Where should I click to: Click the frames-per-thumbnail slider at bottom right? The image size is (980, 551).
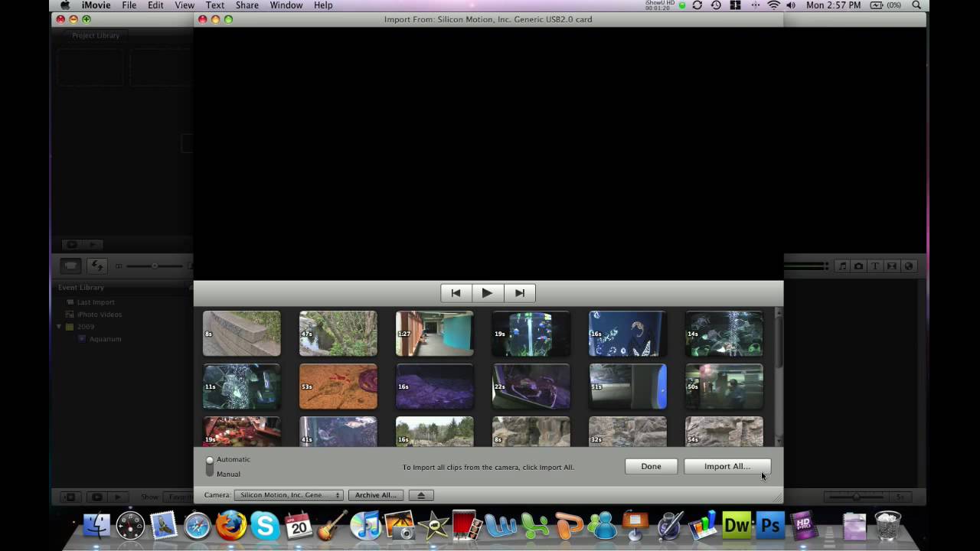click(x=857, y=497)
